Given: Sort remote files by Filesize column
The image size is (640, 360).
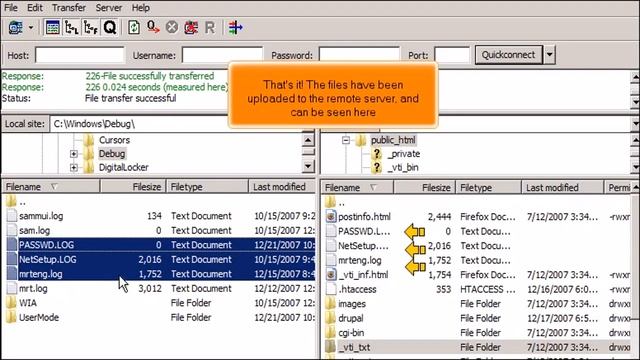Looking at the screenshot, I should tap(424, 188).
